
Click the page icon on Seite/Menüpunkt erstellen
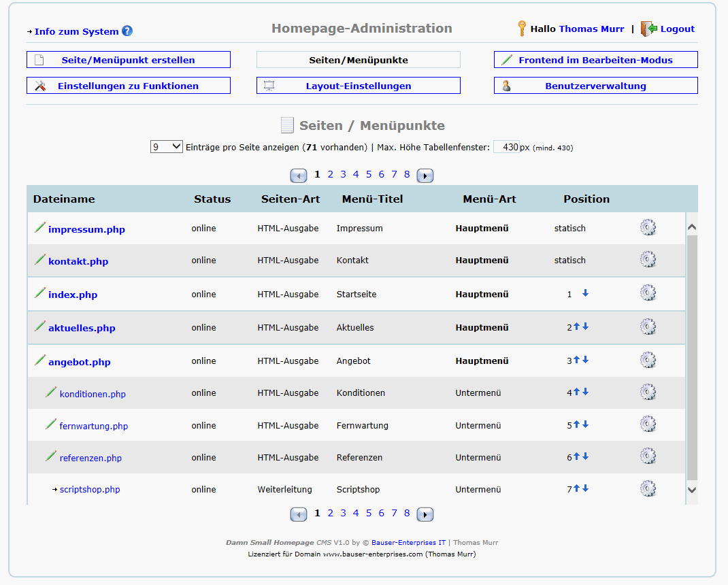tap(39, 59)
